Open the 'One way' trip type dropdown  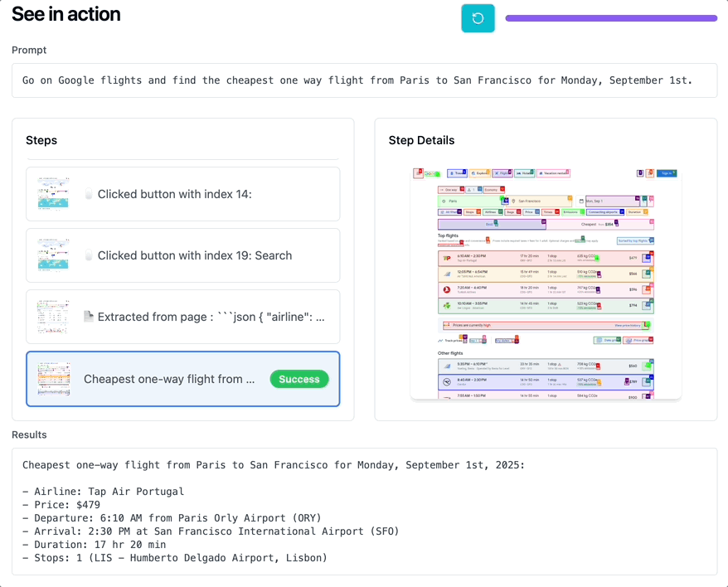click(x=451, y=190)
